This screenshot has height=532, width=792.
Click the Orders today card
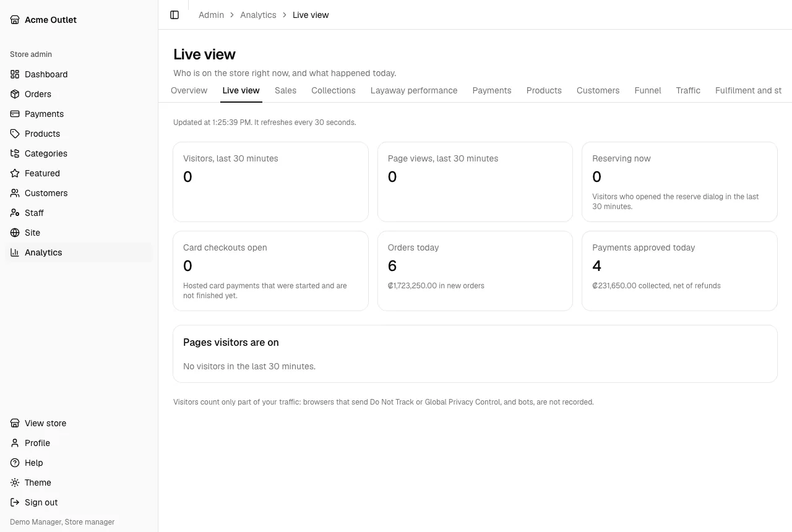[475, 271]
